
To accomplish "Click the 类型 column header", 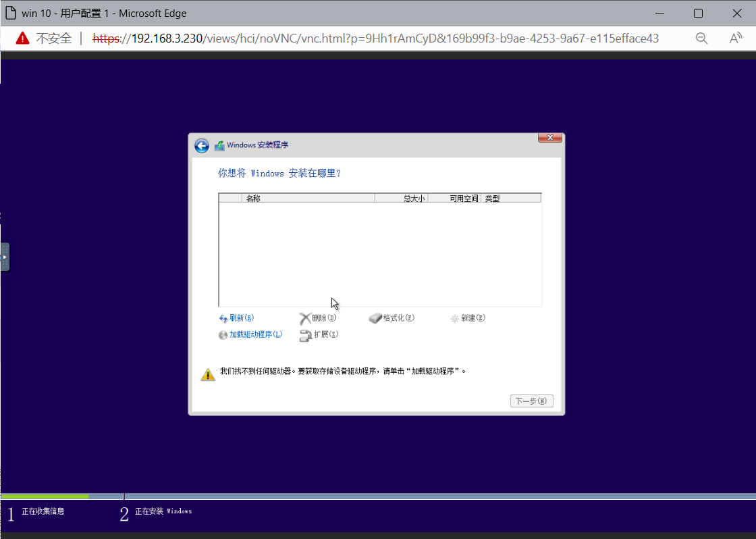I will [x=510, y=199].
